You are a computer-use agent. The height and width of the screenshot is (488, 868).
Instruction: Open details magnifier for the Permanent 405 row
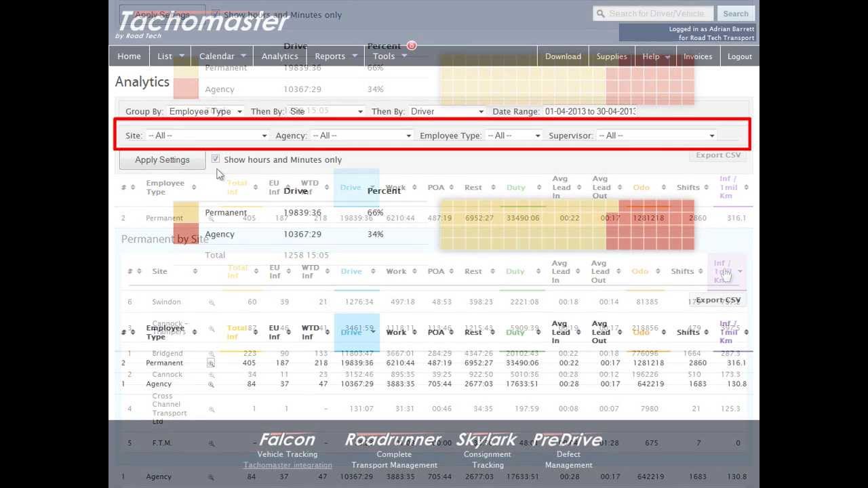point(211,363)
